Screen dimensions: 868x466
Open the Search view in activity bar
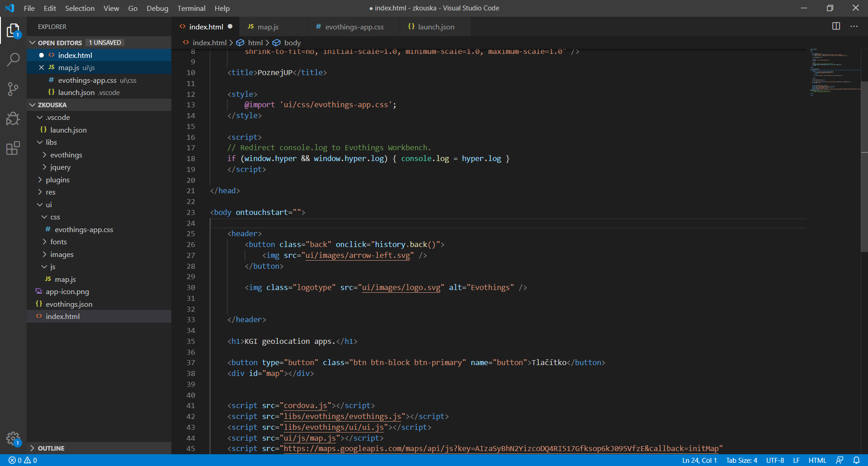(x=13, y=59)
